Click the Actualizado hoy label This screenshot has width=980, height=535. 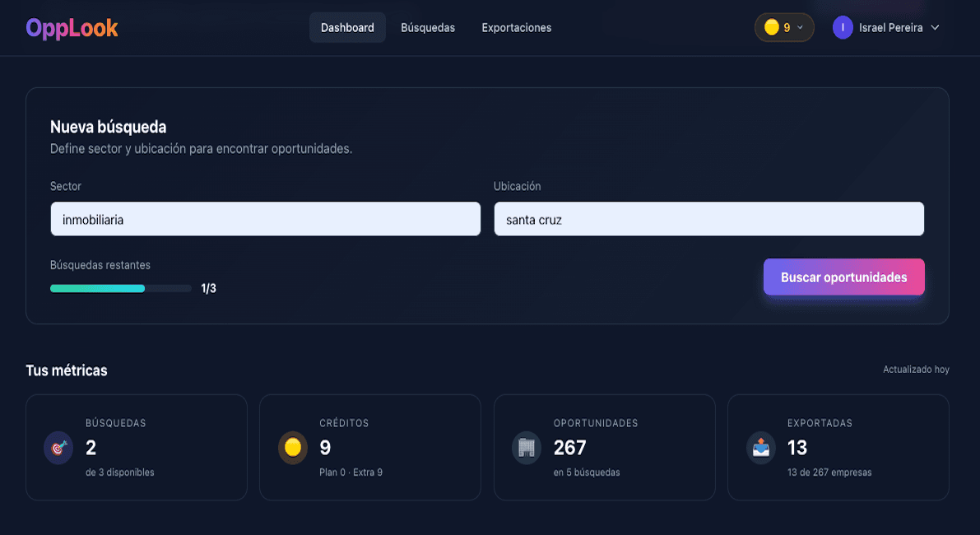click(x=916, y=370)
